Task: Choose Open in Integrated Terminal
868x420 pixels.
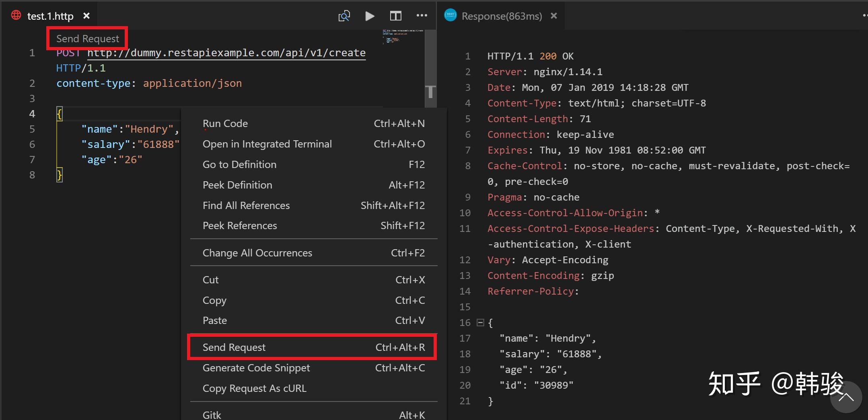Action: click(x=267, y=144)
